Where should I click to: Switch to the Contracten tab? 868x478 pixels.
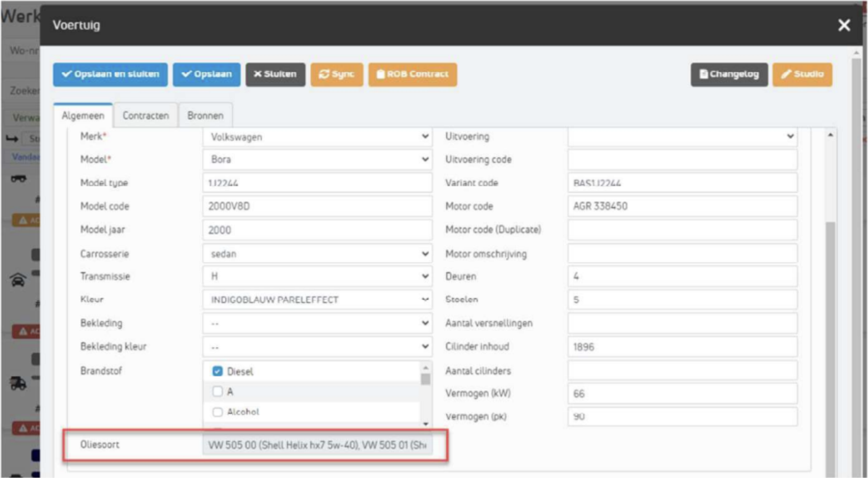[x=146, y=115]
